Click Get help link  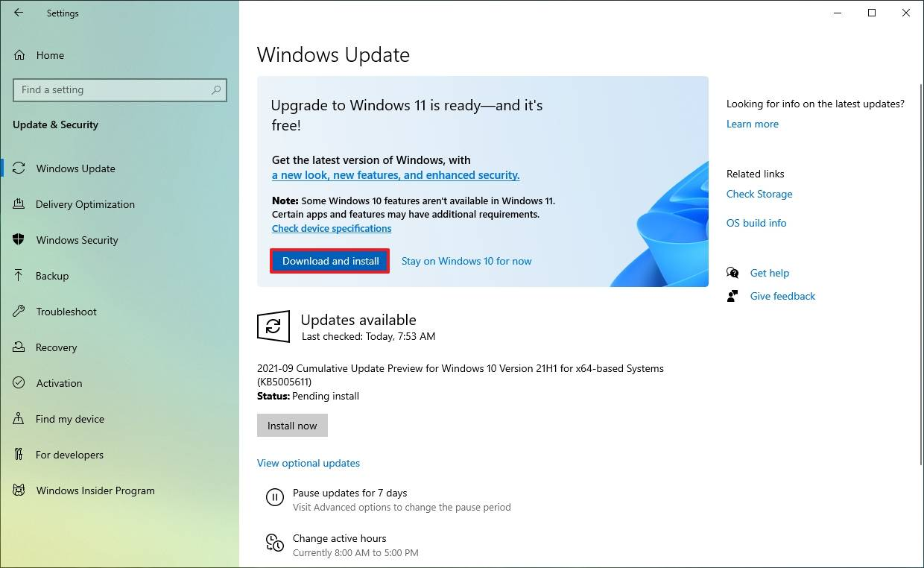pos(770,273)
